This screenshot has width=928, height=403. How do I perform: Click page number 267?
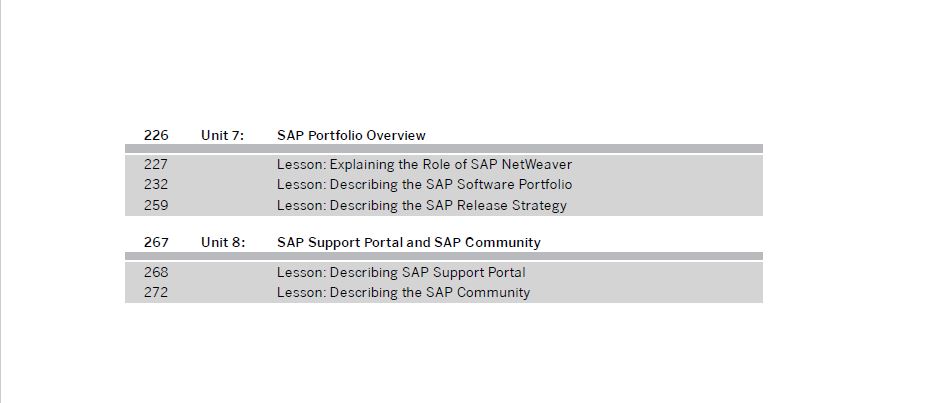(156, 243)
